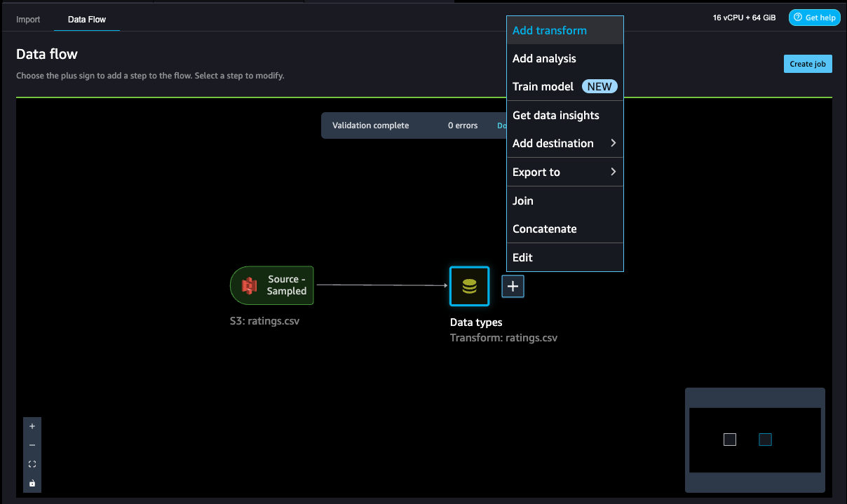The image size is (847, 504).
Task: Choose Concatenate from the context menu
Action: pyautogui.click(x=565, y=229)
